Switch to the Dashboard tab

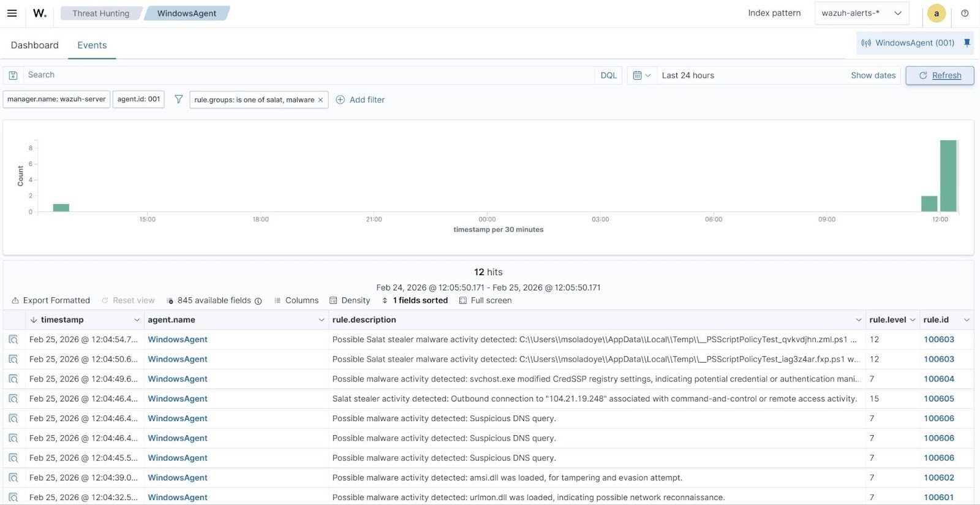click(x=35, y=45)
